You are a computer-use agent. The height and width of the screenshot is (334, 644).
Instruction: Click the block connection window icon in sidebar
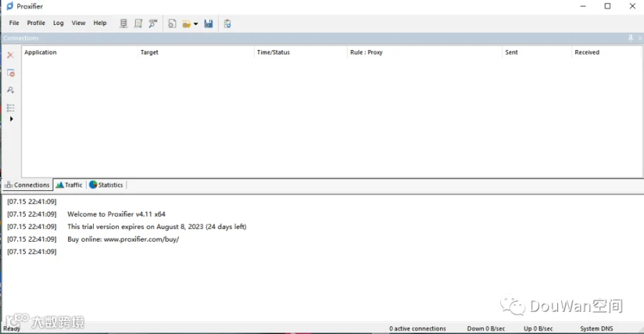coord(11,73)
